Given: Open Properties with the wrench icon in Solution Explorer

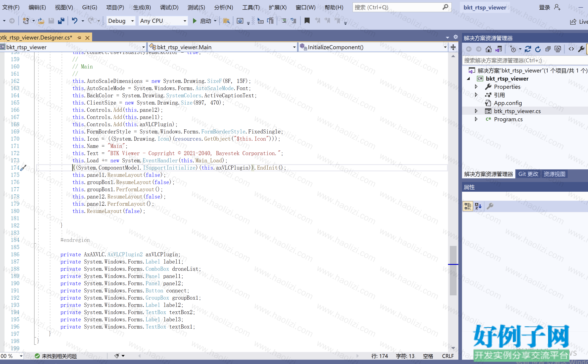Looking at the screenshot, I should [x=581, y=49].
